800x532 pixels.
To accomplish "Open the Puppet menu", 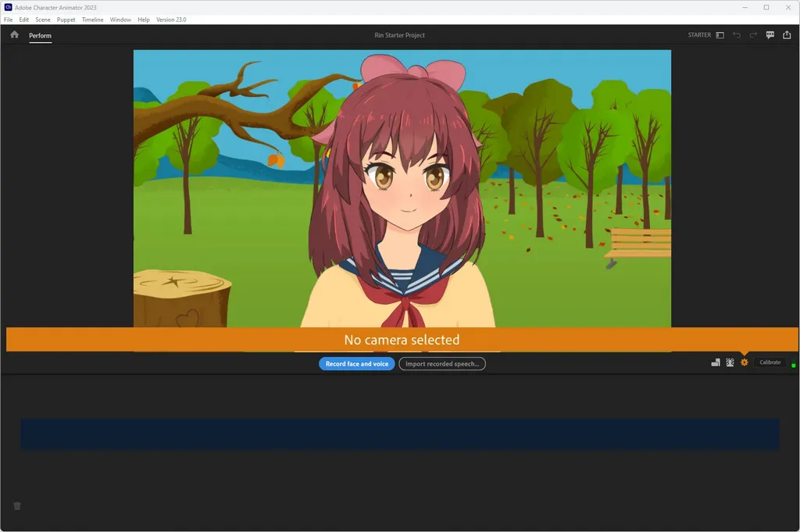I will [66, 20].
